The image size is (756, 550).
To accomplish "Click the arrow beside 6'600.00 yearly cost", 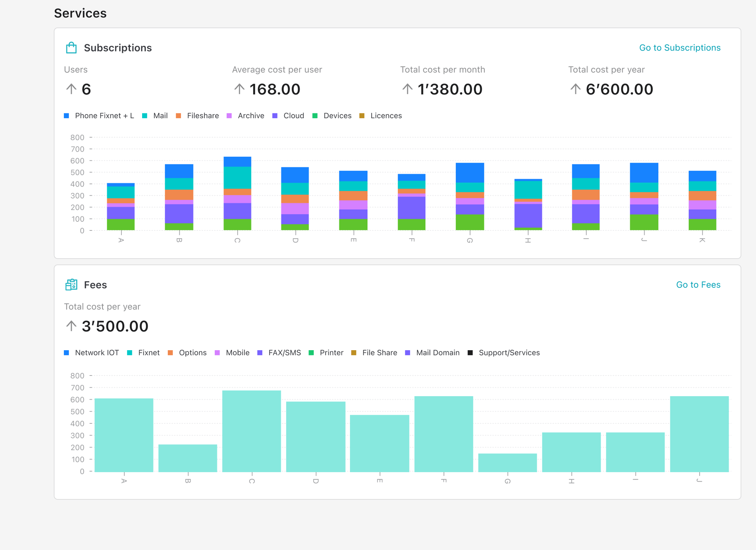I will [x=575, y=89].
